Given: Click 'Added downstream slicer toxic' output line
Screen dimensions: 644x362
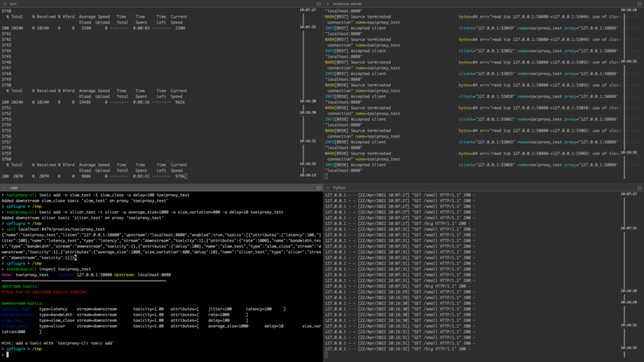Looking at the screenshot, I should [82, 218].
